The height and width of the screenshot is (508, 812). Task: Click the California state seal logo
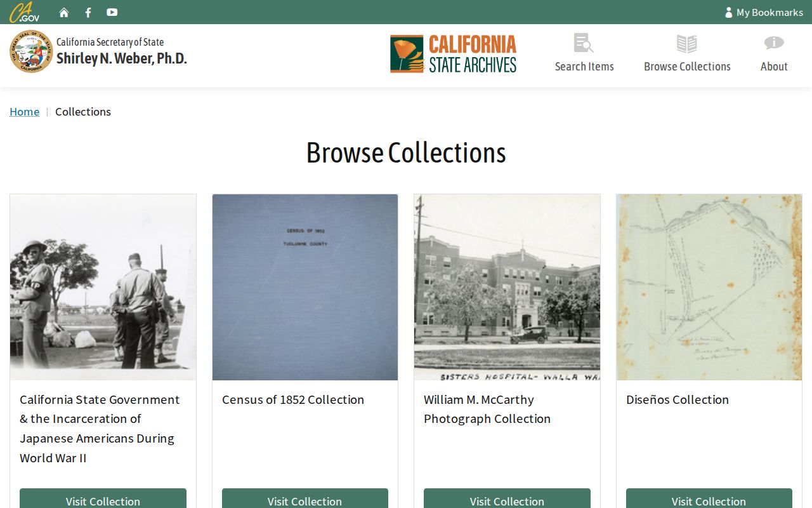(31, 51)
